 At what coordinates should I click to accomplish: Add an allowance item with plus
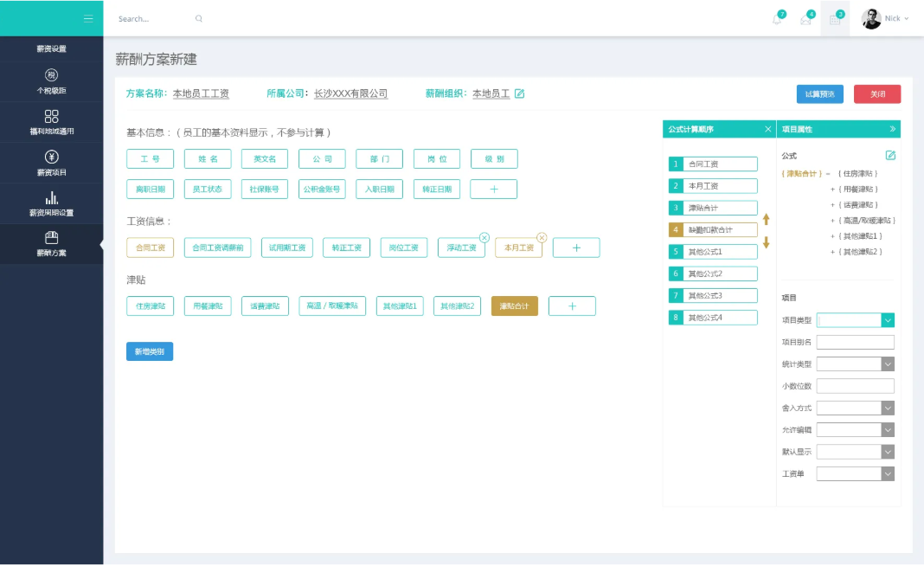(x=572, y=306)
